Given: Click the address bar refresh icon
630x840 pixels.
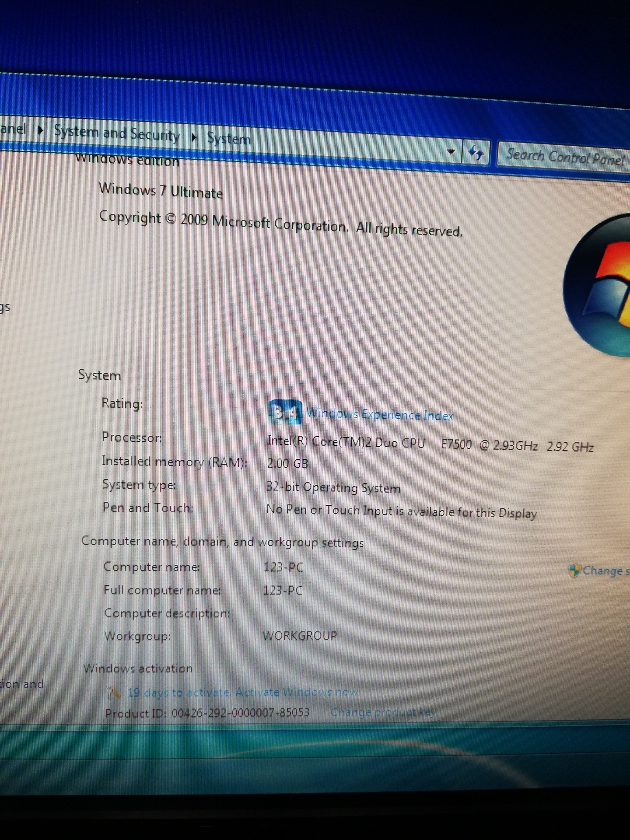Looking at the screenshot, I should point(476,153).
